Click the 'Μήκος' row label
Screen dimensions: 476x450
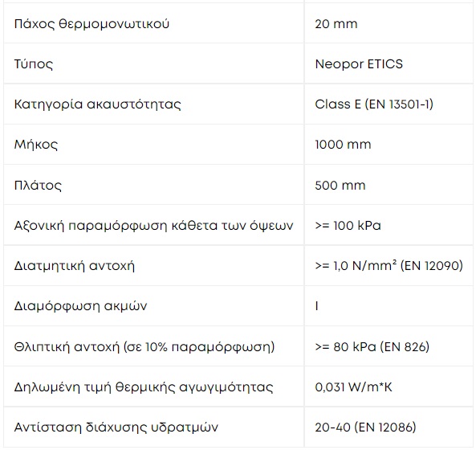pyautogui.click(x=36, y=145)
